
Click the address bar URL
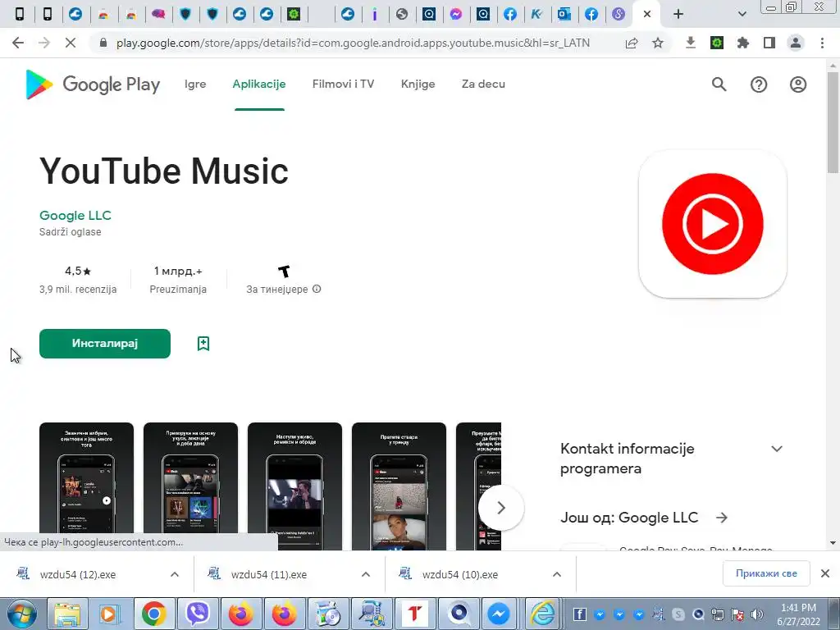pos(353,43)
